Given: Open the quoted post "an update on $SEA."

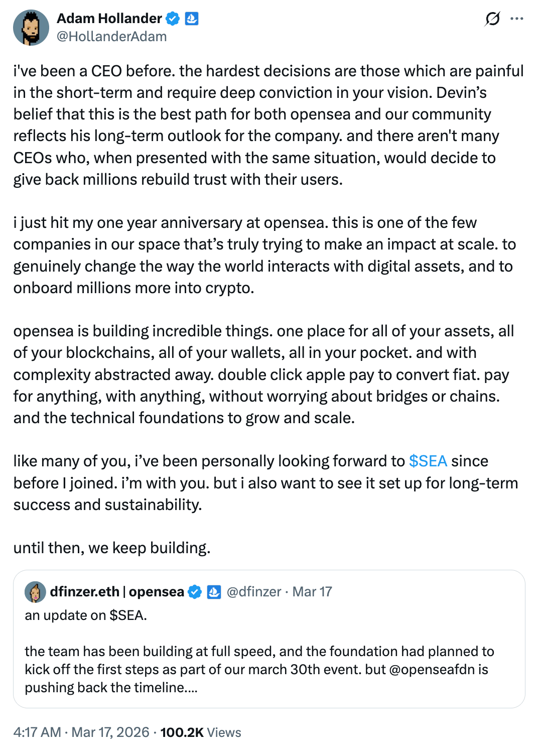Looking at the screenshot, I should click(86, 615).
